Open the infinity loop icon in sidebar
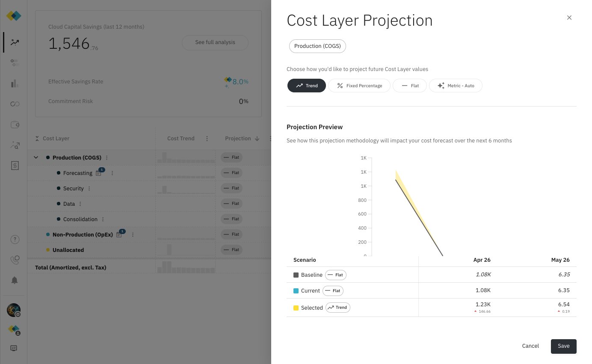 [x=15, y=104]
